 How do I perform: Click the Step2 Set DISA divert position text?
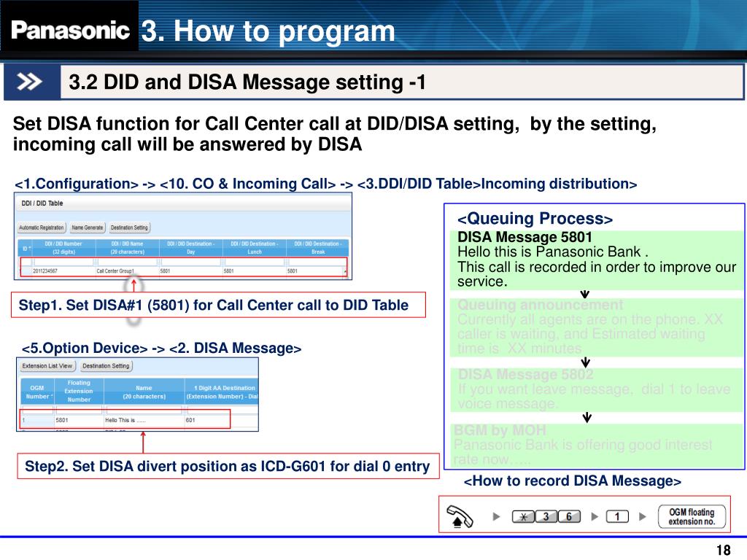click(228, 466)
